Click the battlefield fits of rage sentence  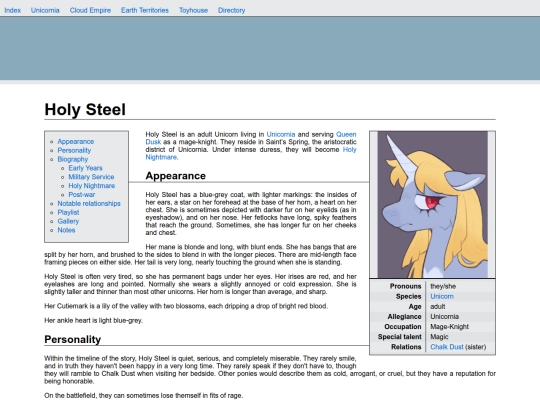click(144, 396)
